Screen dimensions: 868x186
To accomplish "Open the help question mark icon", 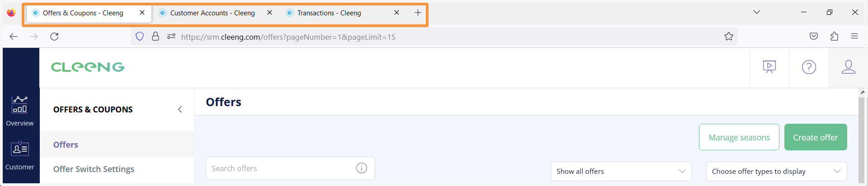I will click(x=809, y=67).
